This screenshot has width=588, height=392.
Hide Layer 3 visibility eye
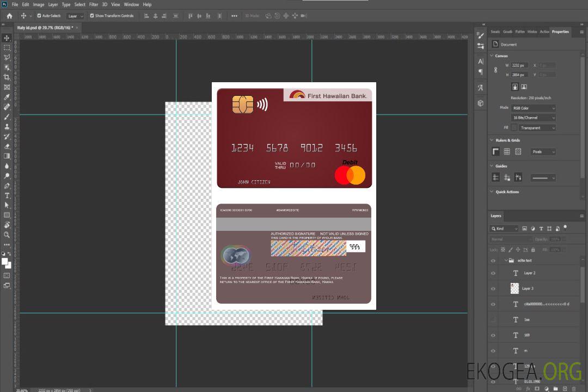(493, 289)
